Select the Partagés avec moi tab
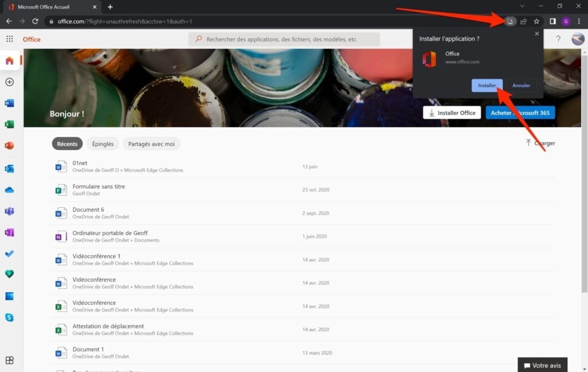Screen dimensions: 588x372 pos(152,144)
